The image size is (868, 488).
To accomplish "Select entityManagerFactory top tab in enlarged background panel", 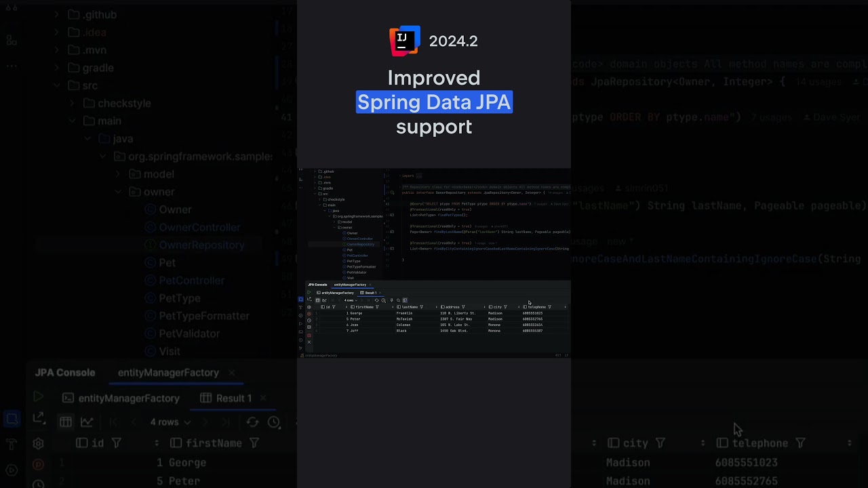I will pos(168,372).
